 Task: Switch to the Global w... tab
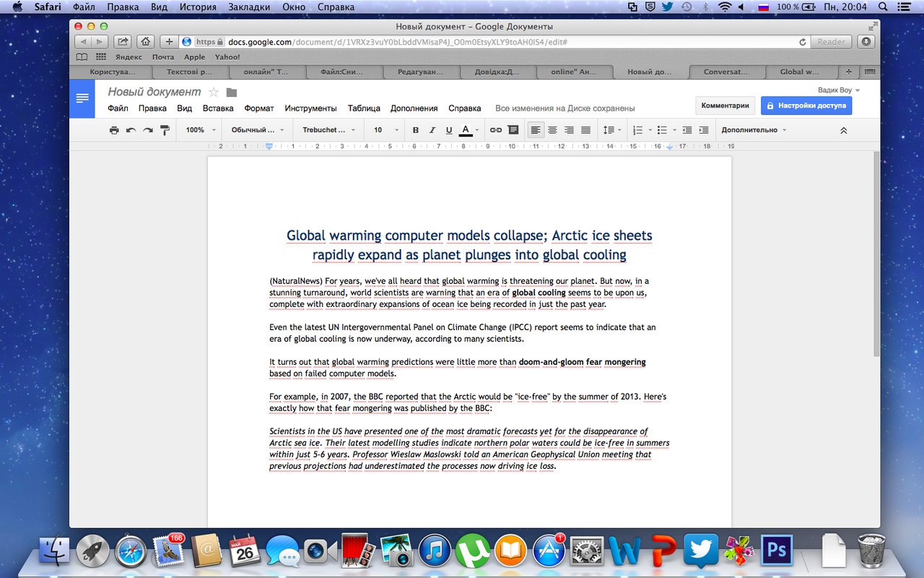[801, 72]
